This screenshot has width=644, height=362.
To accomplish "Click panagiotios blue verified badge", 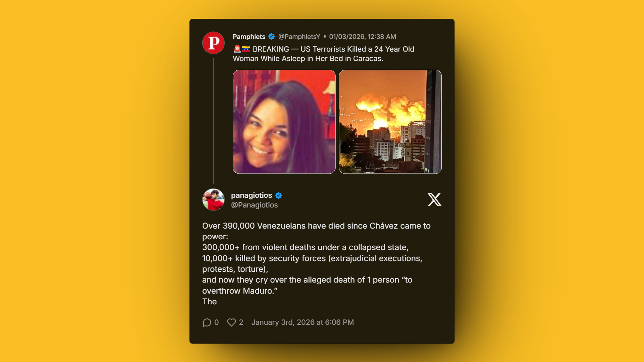I will (x=278, y=195).
